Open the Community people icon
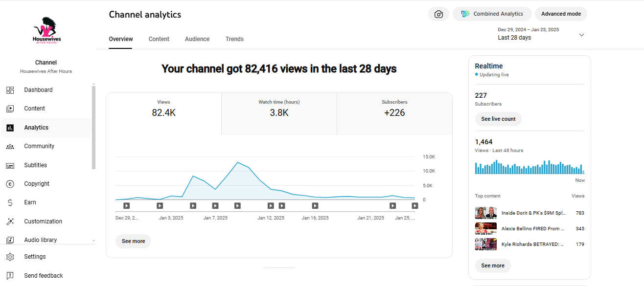This screenshot has width=644, height=286. [10, 146]
